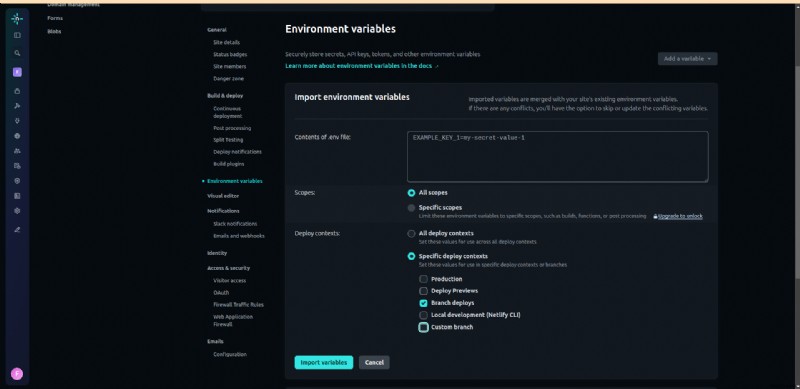Open Continuous deployment settings

click(x=228, y=112)
